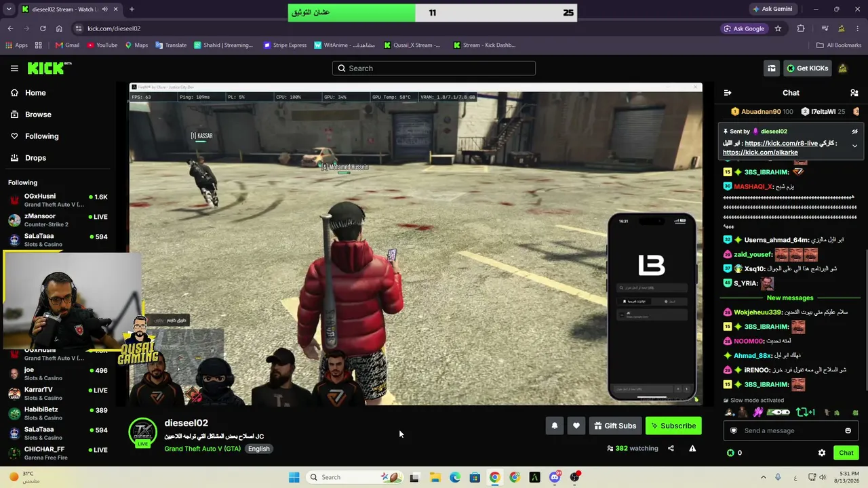
Task: Open KarrarTV channel in Following list
Action: (58, 393)
